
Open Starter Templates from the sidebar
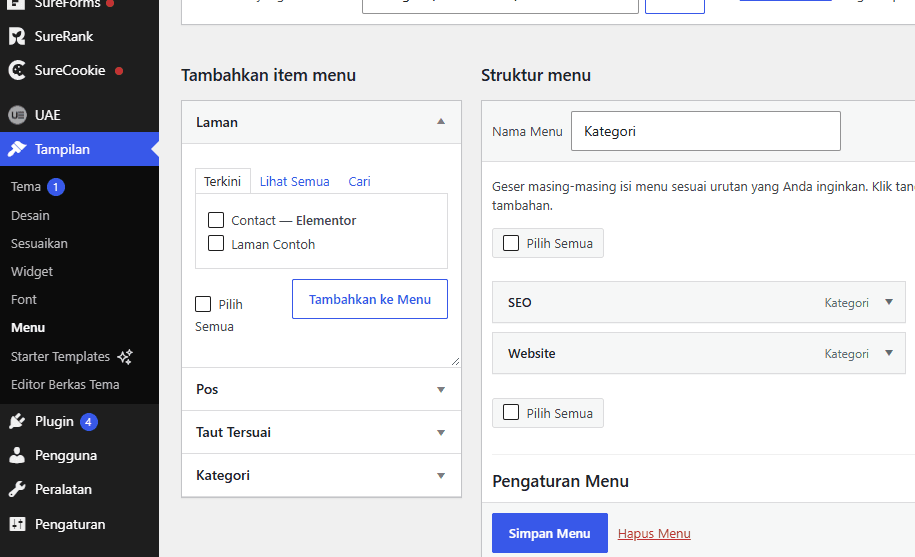click(60, 356)
